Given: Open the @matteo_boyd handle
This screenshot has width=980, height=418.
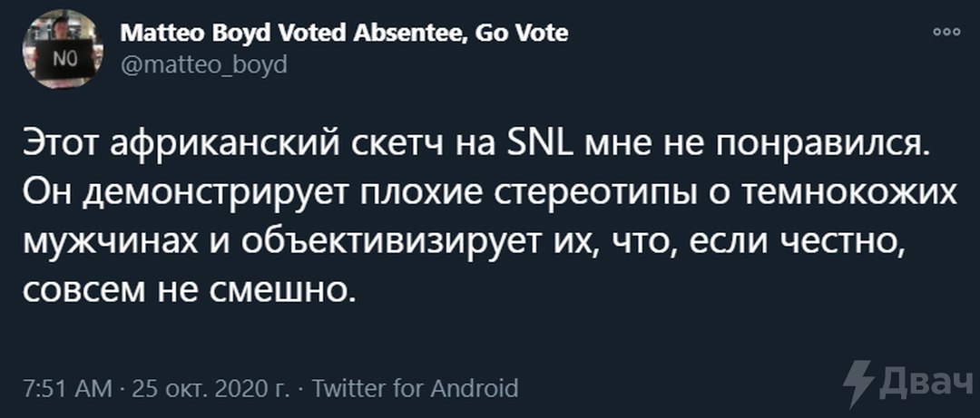Looking at the screenshot, I should 203,64.
